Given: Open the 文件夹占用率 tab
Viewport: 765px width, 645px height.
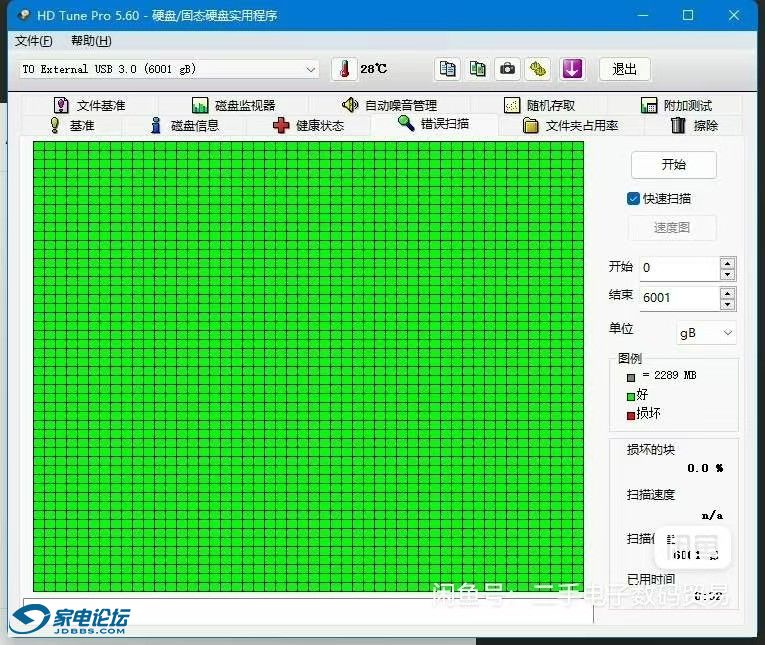Looking at the screenshot, I should [x=570, y=125].
